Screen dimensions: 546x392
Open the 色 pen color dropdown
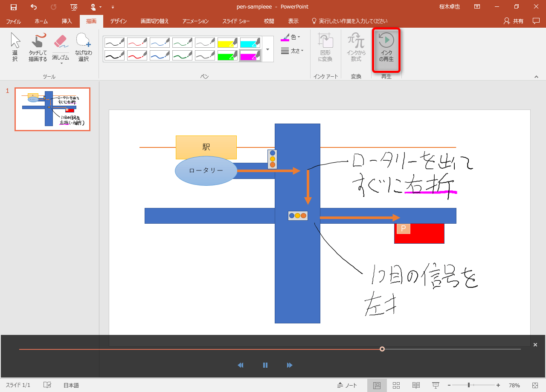click(x=290, y=37)
